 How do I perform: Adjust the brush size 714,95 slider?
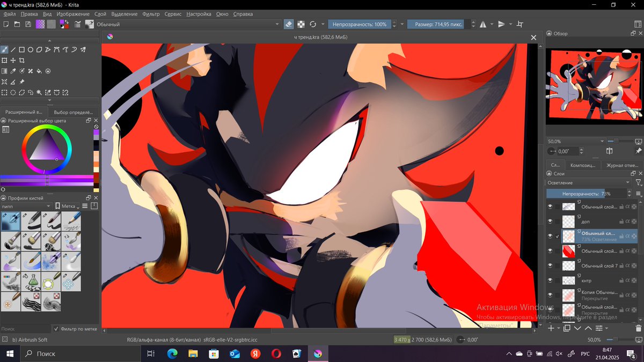tap(438, 24)
